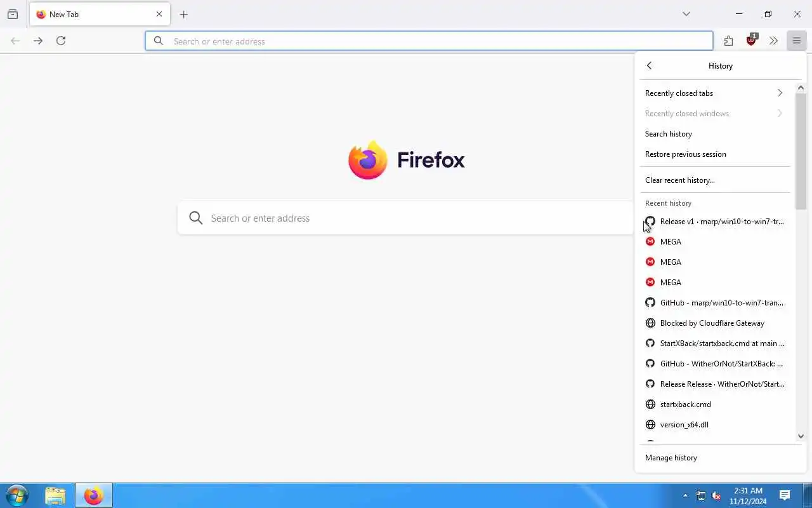Image resolution: width=812 pixels, height=508 pixels.
Task: Show hidden system tray icons
Action: [685, 495]
